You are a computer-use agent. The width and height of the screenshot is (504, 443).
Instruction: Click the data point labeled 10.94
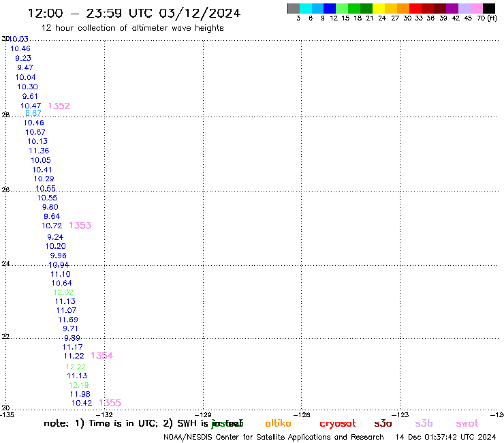[x=59, y=265]
